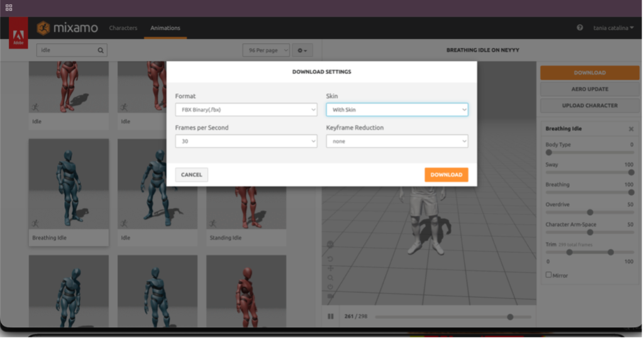Open the tania catalina account menu
The width and height of the screenshot is (644, 339).
613,28
